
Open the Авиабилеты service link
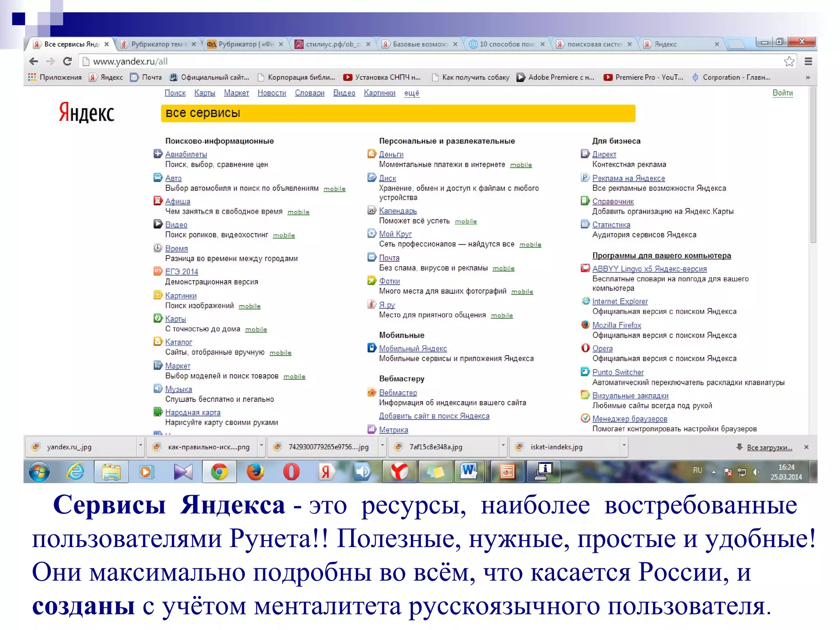(186, 154)
